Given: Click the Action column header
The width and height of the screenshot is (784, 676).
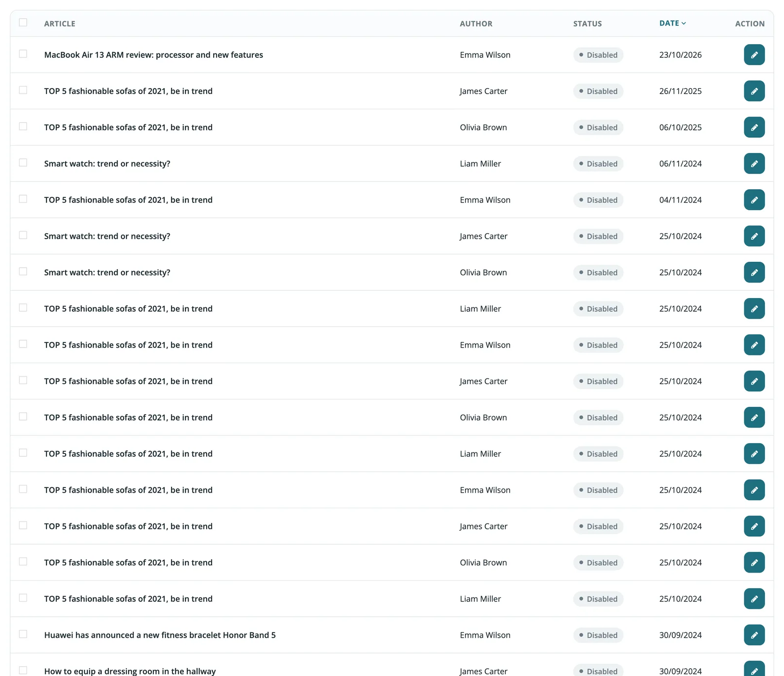Looking at the screenshot, I should click(x=750, y=24).
